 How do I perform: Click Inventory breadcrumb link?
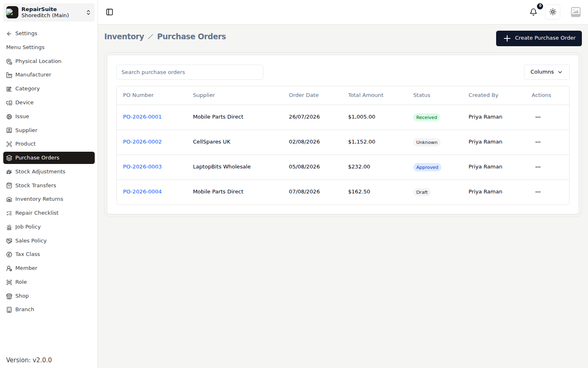(124, 36)
